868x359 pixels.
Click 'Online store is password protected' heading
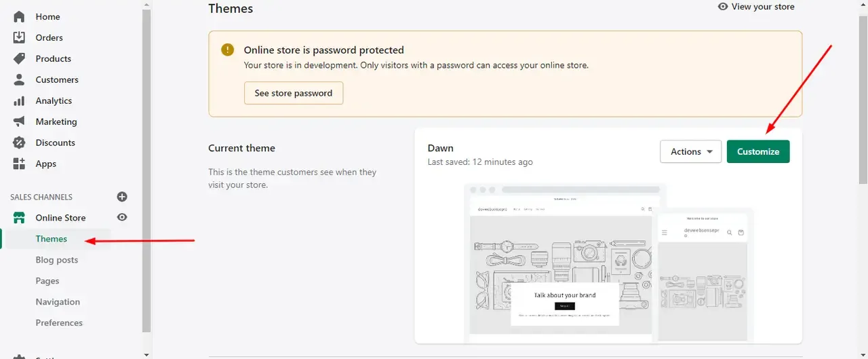coord(323,50)
